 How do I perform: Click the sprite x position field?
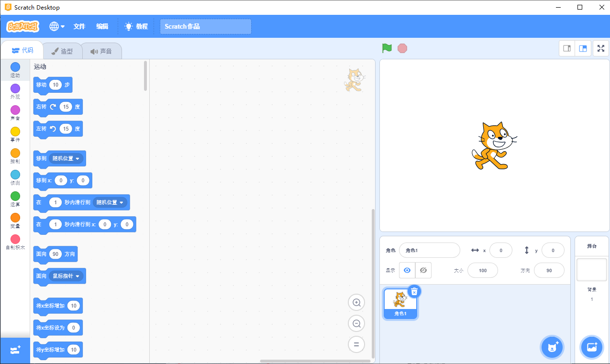click(x=501, y=250)
